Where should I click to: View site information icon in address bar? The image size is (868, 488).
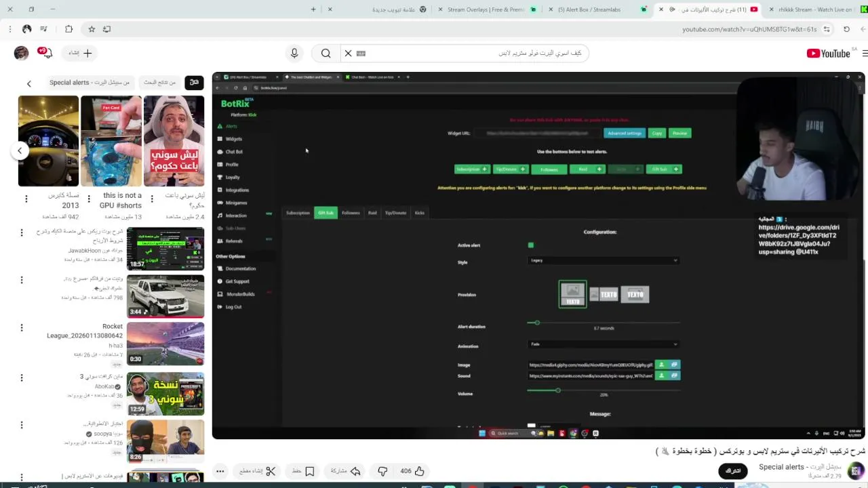[x=827, y=29]
